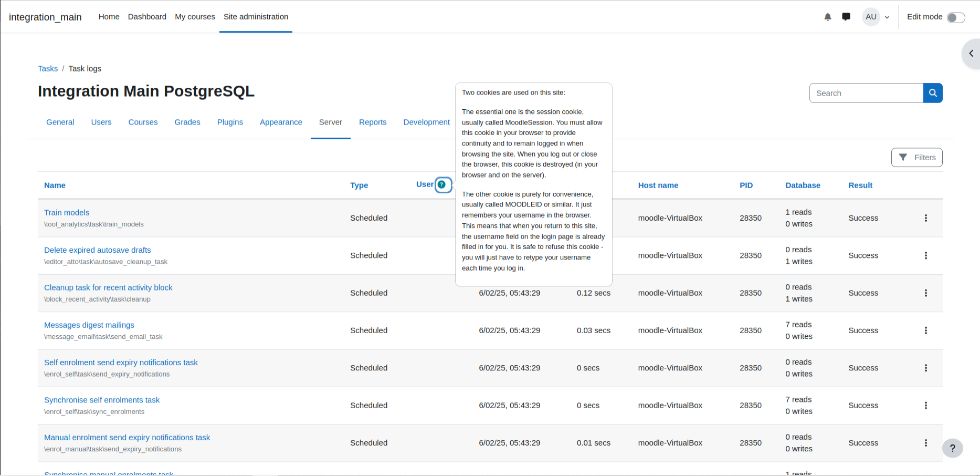This screenshot has width=980, height=476.
Task: Sort table by PID column header
Action: pos(746,185)
